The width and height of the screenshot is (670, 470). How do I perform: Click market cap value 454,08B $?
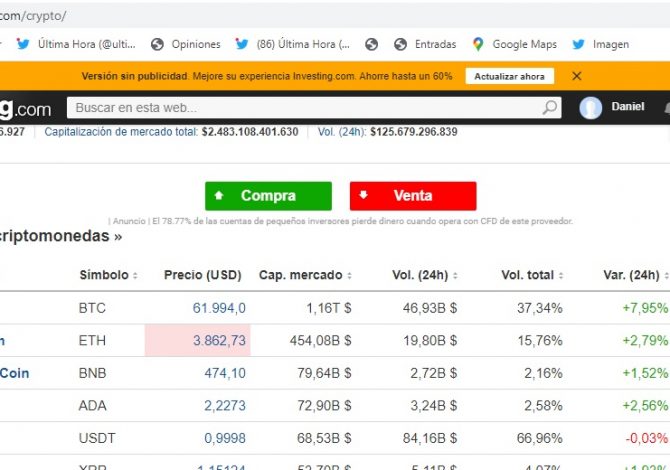[x=320, y=340]
